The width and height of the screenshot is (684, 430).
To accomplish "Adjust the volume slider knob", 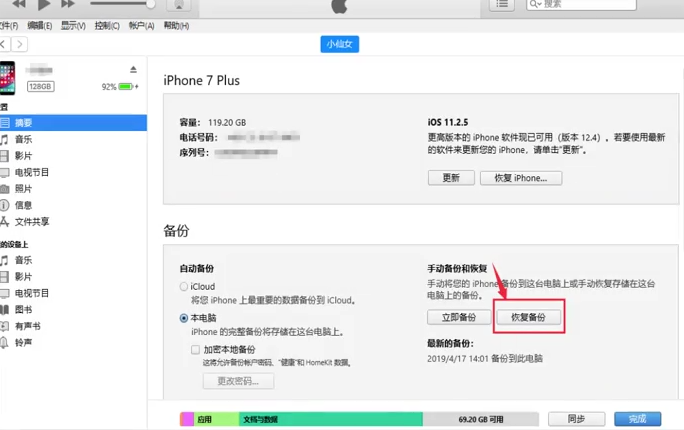I will point(150,4).
